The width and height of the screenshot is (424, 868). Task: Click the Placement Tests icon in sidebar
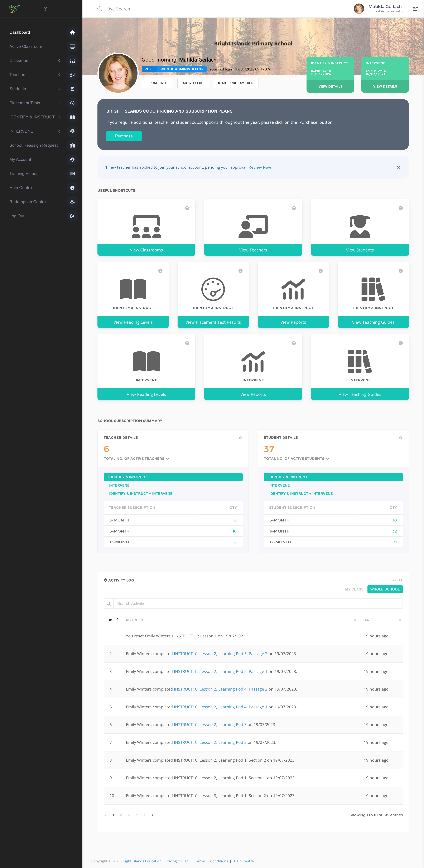(x=72, y=103)
